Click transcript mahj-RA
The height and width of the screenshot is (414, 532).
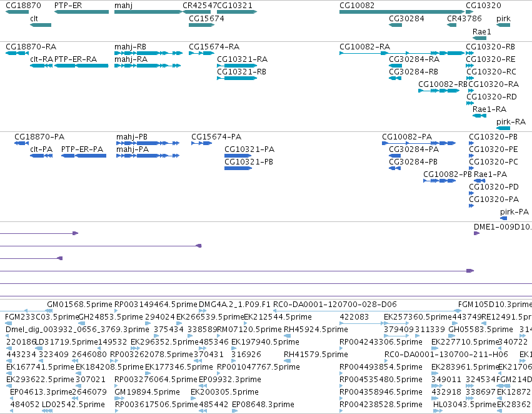tap(131, 59)
